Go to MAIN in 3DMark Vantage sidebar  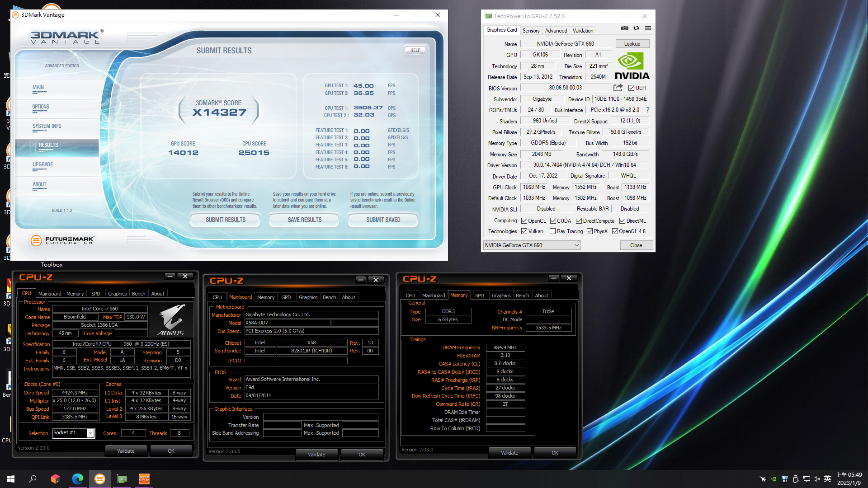(x=38, y=88)
